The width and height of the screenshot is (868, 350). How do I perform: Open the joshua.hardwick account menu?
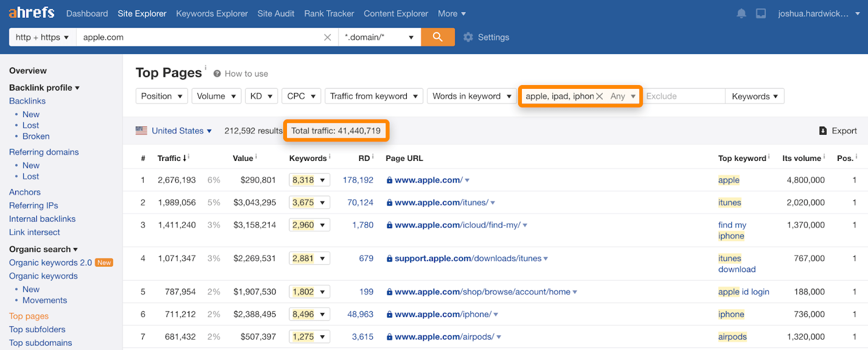[819, 14]
